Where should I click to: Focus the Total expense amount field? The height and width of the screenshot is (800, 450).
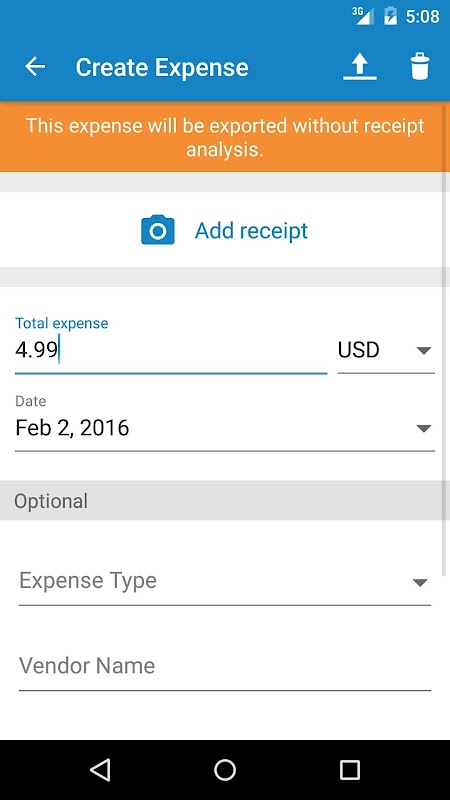pos(171,351)
